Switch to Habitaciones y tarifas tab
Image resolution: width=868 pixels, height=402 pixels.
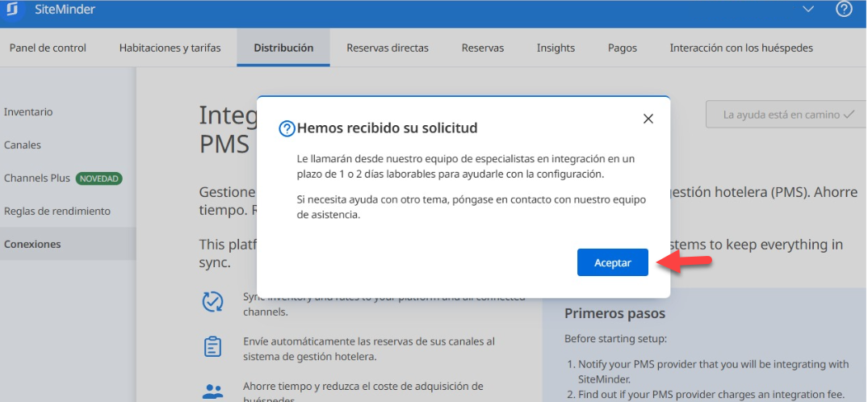click(x=170, y=48)
